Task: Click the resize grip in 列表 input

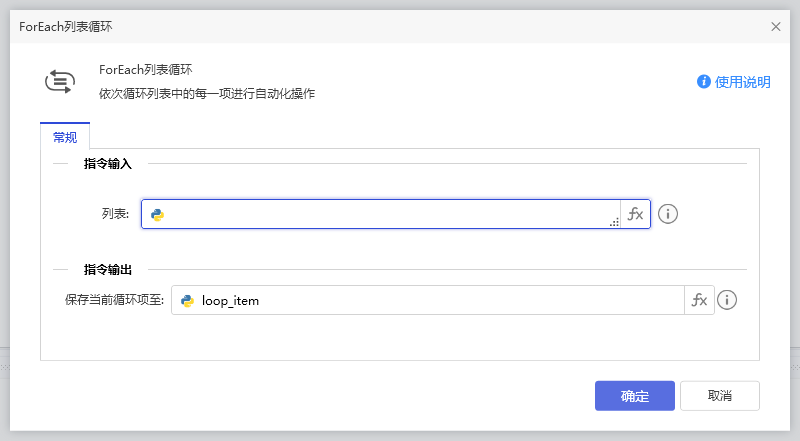Action: tap(614, 222)
